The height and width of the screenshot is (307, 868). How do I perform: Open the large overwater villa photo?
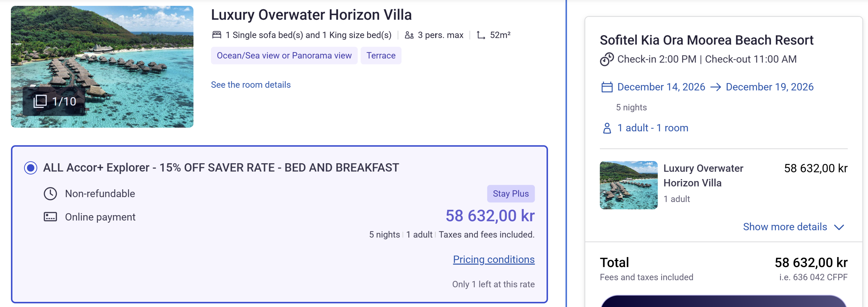(102, 67)
